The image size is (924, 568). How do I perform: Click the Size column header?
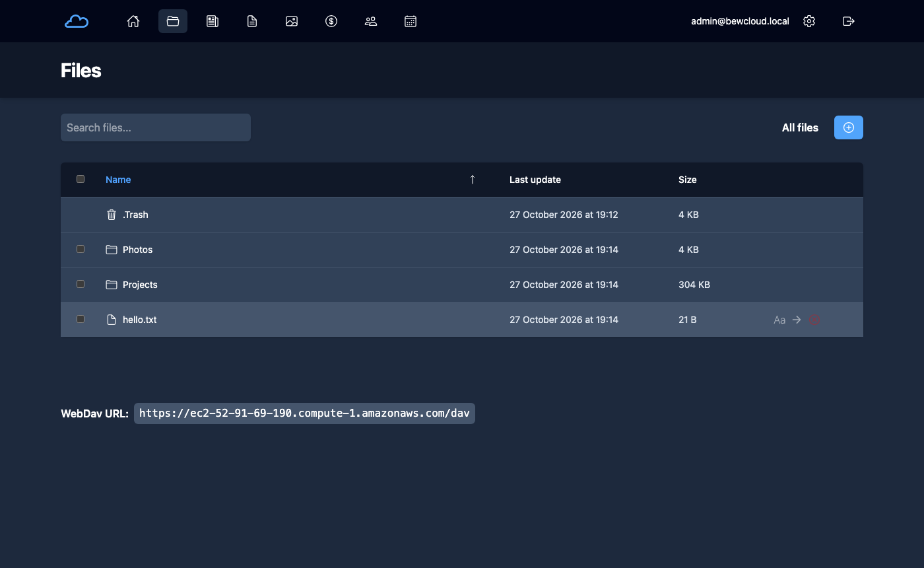coord(688,180)
